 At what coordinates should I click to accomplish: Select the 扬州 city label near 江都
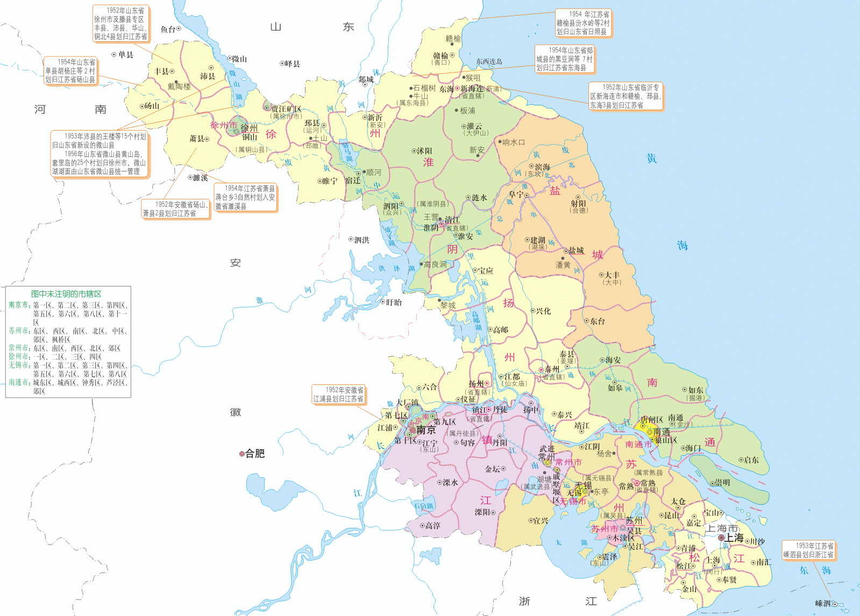[476, 384]
